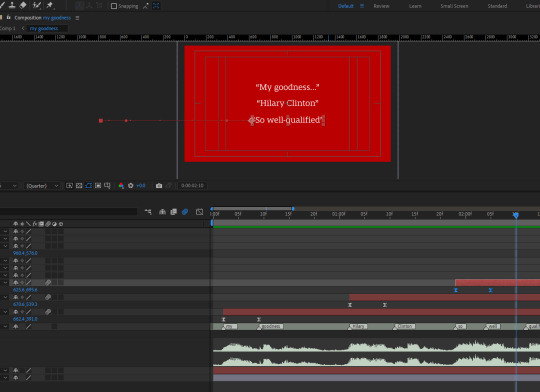
Task: Click the 3D Layer column header icon
Action: click(61, 224)
